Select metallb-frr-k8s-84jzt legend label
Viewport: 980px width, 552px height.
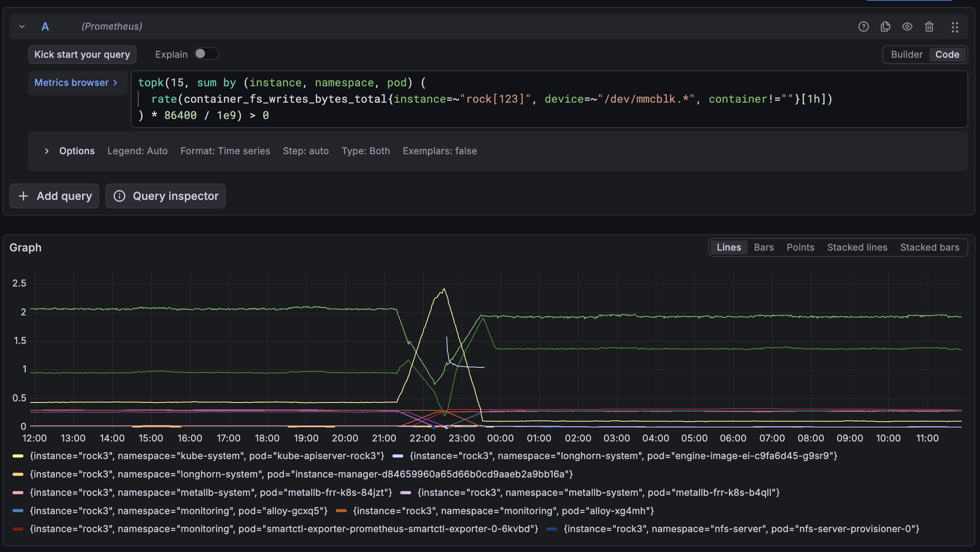click(211, 493)
